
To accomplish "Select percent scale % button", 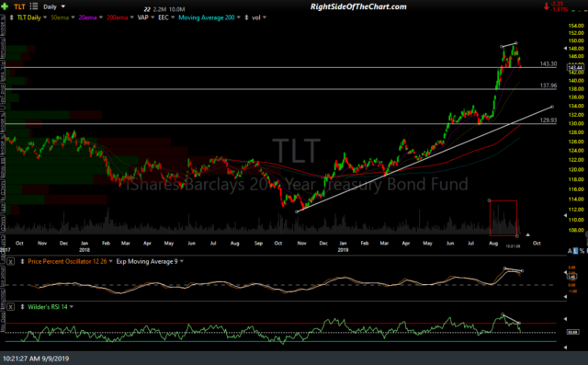I will click(582, 251).
